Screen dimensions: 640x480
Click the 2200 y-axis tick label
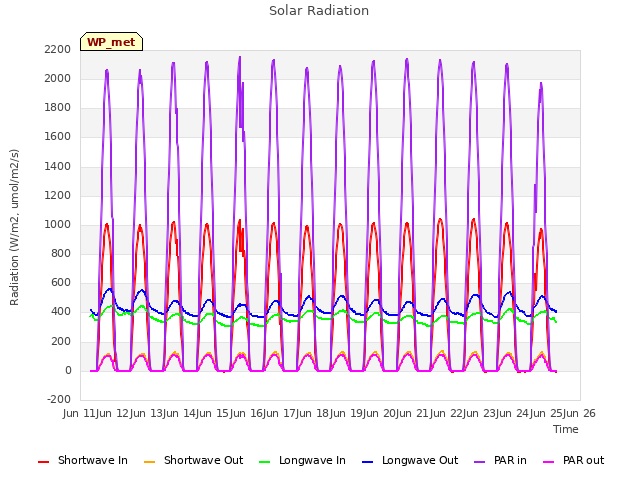[58, 50]
